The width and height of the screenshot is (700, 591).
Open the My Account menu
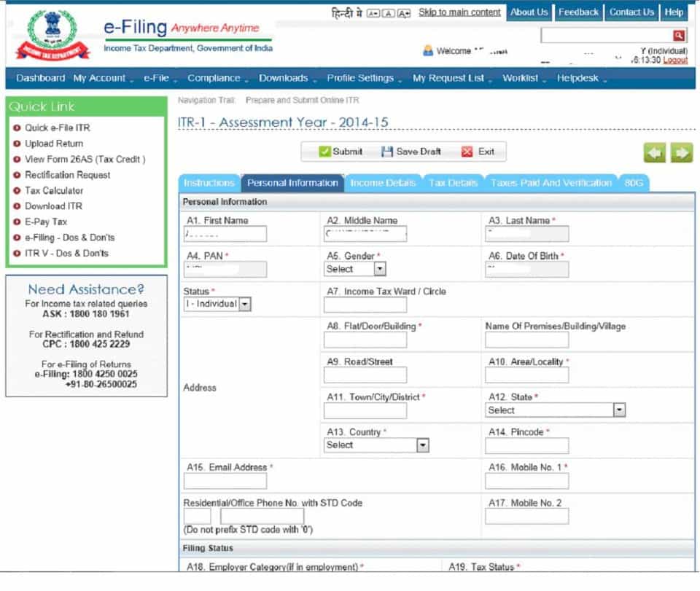[103, 79]
